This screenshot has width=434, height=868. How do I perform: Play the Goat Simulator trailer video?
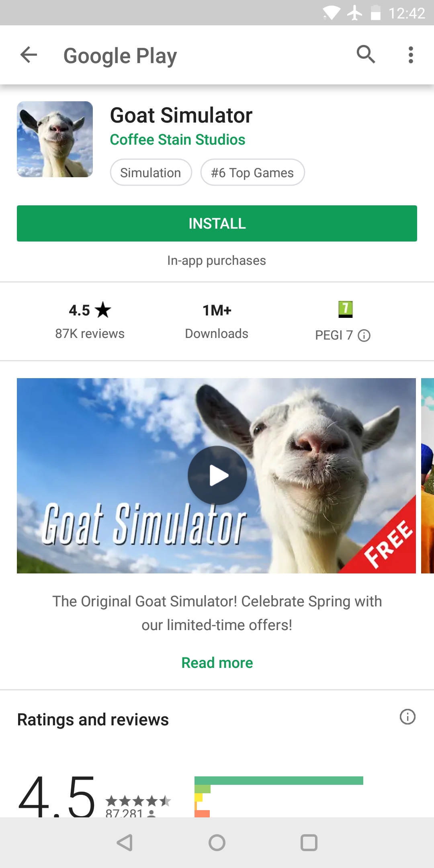pyautogui.click(x=217, y=475)
